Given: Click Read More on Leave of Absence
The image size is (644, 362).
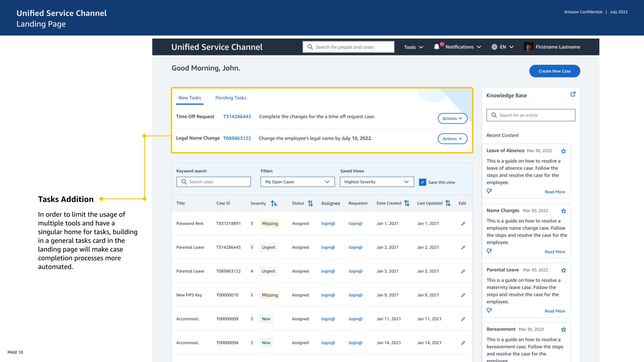Looking at the screenshot, I should (555, 192).
